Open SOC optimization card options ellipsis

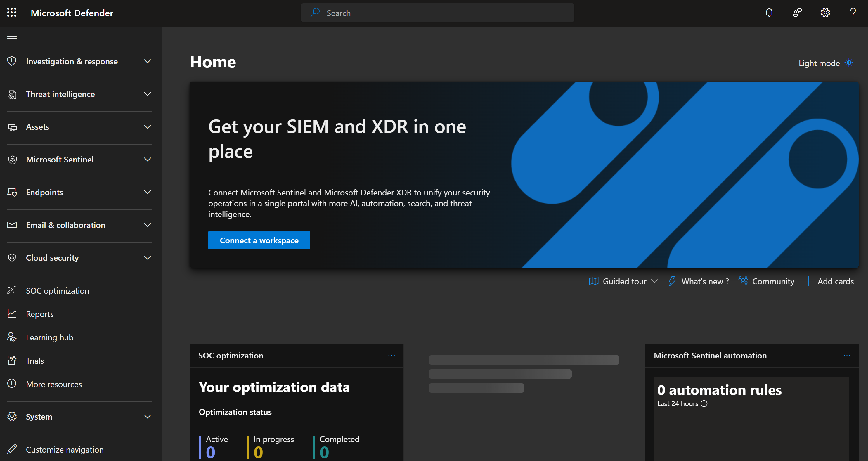pos(391,355)
